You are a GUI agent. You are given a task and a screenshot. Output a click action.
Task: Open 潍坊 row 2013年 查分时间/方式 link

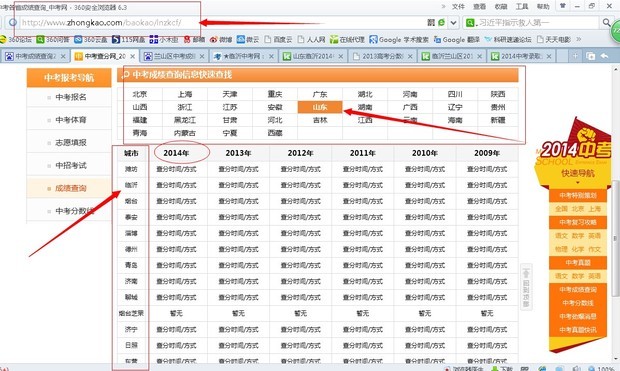click(x=238, y=169)
